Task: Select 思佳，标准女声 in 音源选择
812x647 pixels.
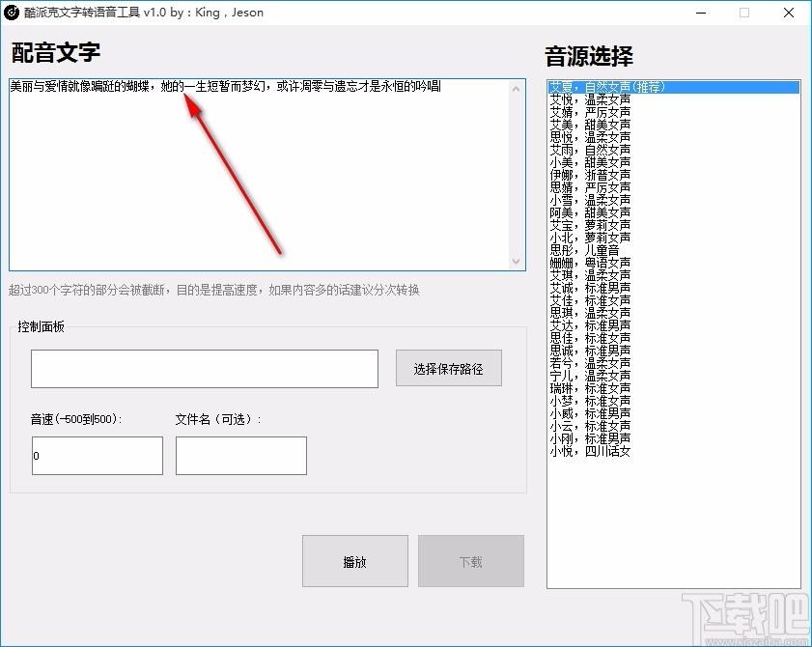Action: (673, 338)
